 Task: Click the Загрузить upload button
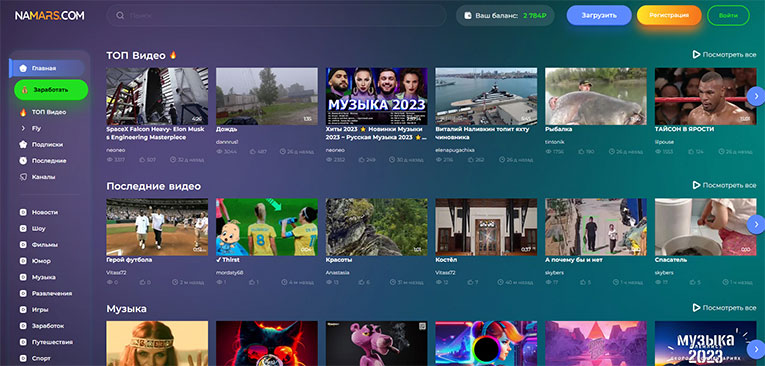coord(599,16)
